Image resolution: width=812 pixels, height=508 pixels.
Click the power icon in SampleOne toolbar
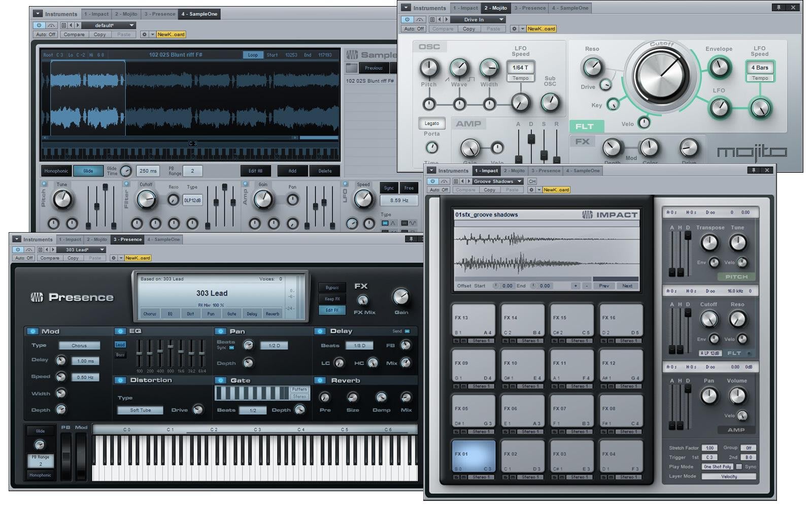coord(39,25)
